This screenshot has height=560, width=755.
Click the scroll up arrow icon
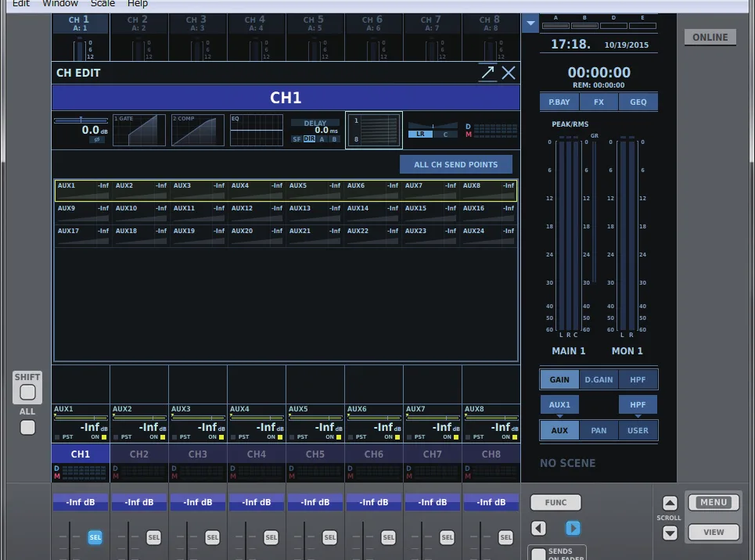[x=669, y=503]
